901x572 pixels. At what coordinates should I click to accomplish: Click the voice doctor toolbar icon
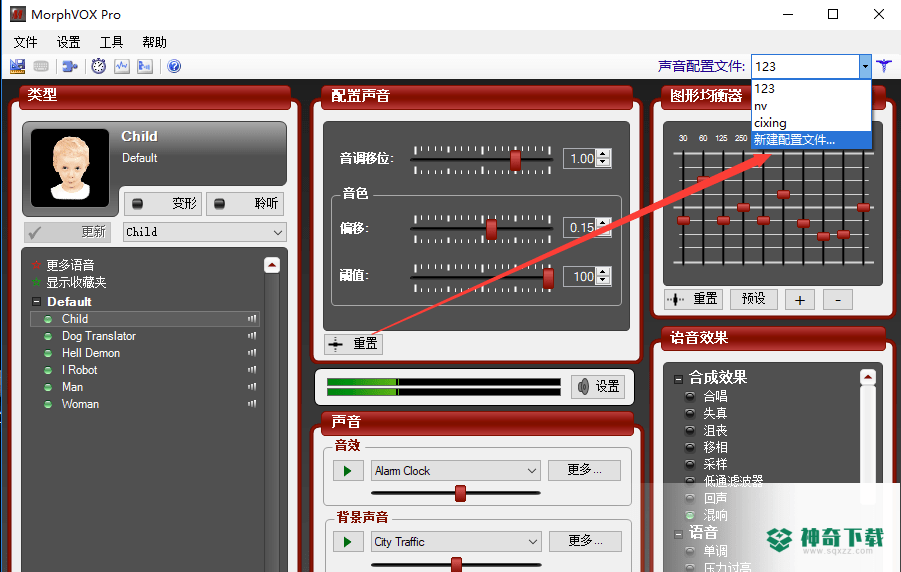(145, 67)
